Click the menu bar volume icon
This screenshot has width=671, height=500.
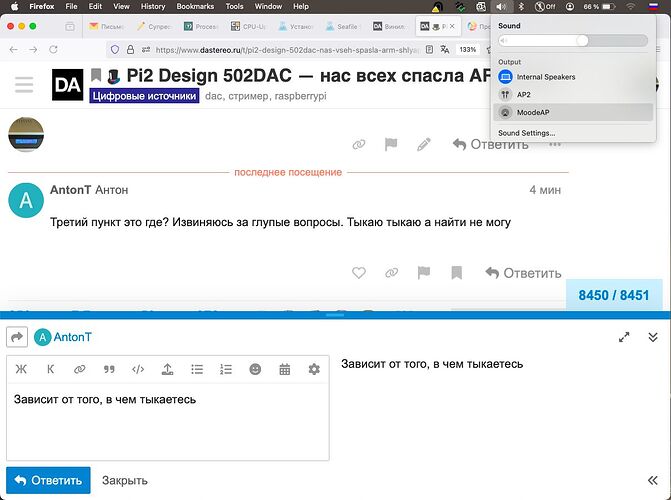(501, 6)
